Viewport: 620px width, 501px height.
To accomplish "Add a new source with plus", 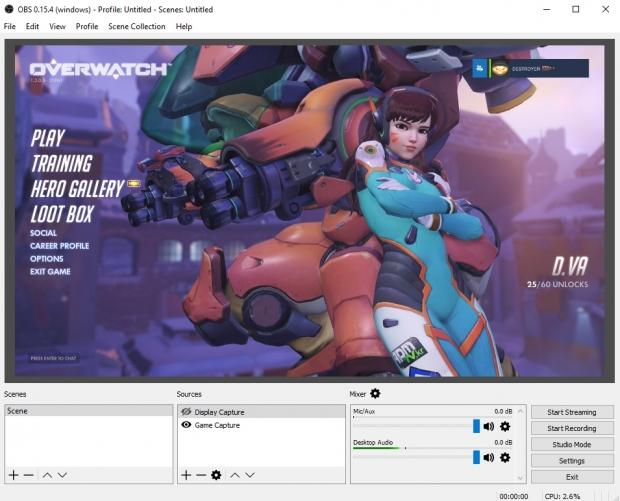I will coord(186,475).
